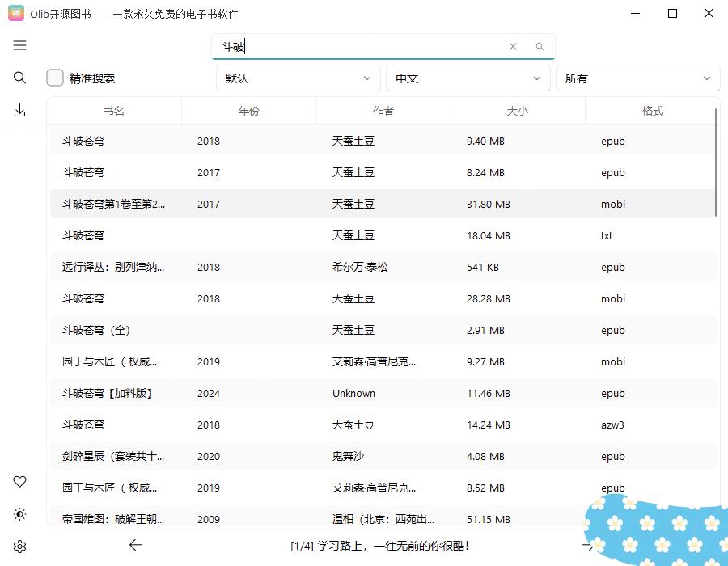728x566 pixels.
Task: Open the 中文 language dropdown
Action: click(x=468, y=78)
